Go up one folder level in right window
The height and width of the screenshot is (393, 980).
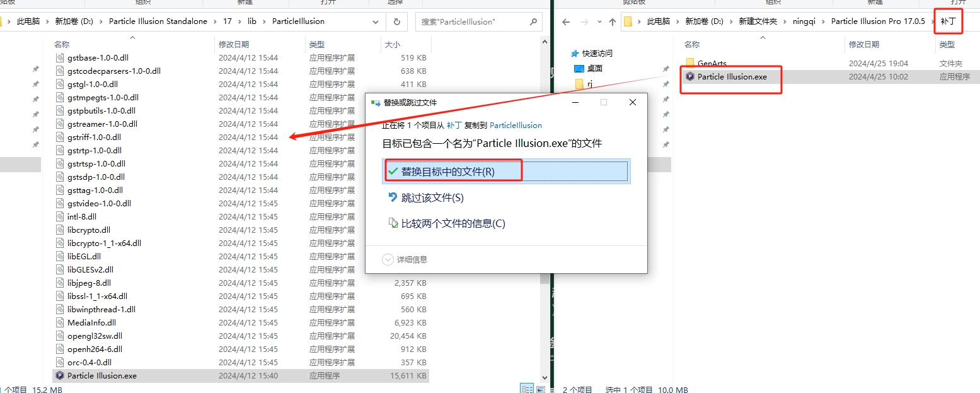[611, 21]
